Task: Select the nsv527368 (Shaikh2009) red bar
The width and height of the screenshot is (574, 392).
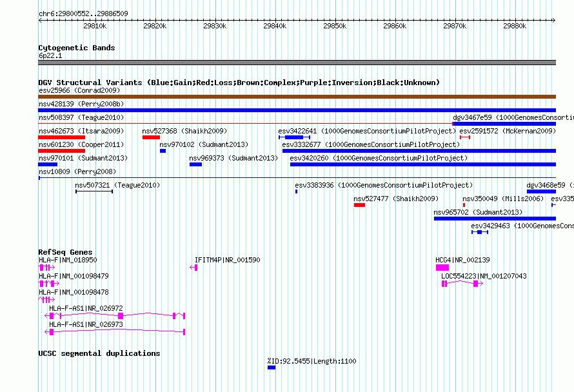Action: [151, 137]
